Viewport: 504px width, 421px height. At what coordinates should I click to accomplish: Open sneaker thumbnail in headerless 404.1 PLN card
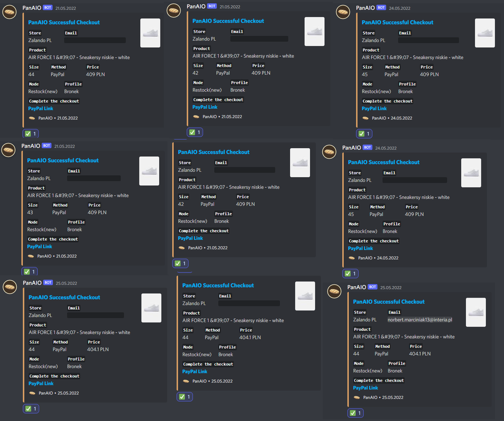305,296
